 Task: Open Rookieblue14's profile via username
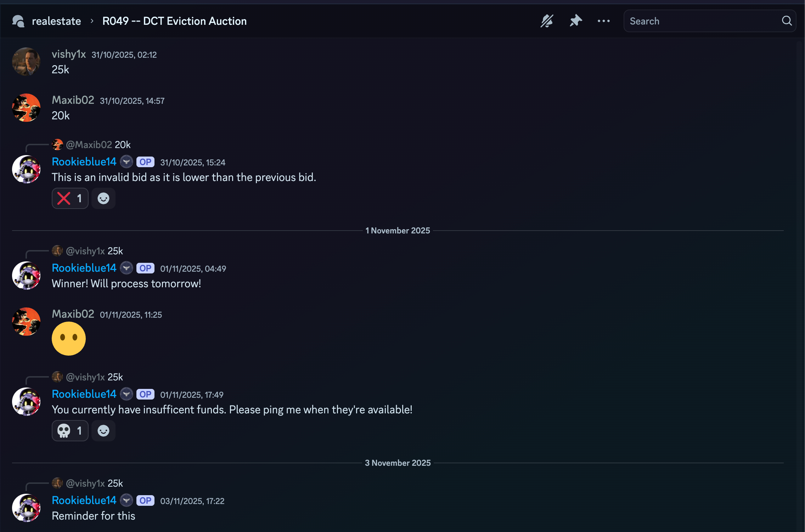point(84,162)
